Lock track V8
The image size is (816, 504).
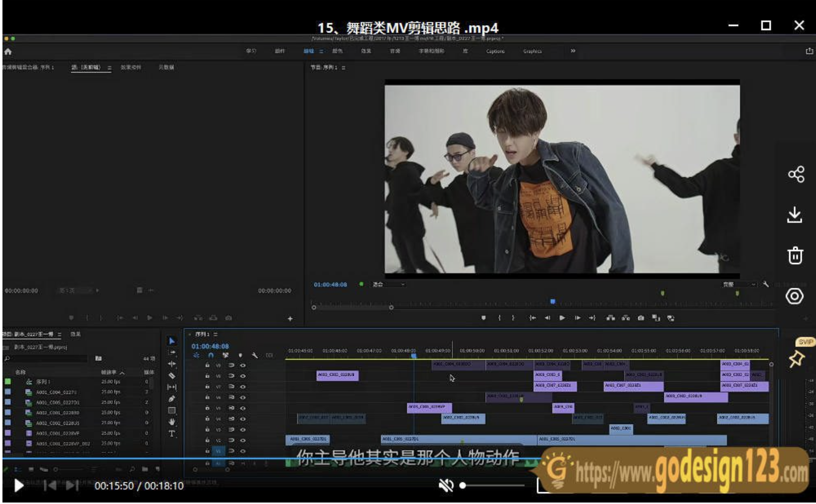tap(207, 376)
